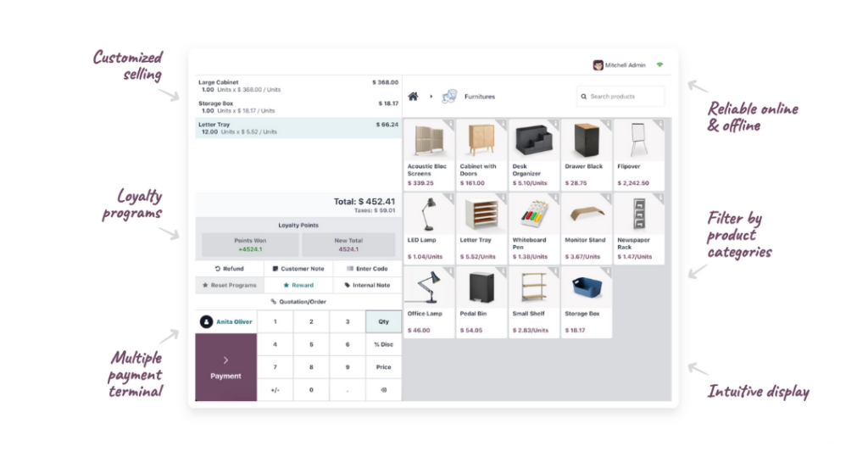
Task: Add Office Lamp product
Action: pos(429,302)
